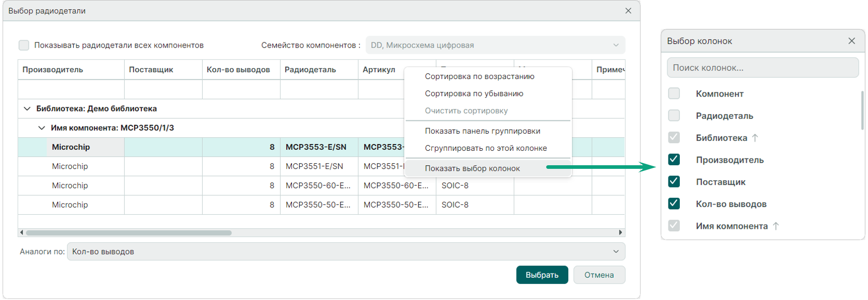The image size is (868, 300).
Task: Uncheck the Производитель column checkbox
Action: point(674,160)
